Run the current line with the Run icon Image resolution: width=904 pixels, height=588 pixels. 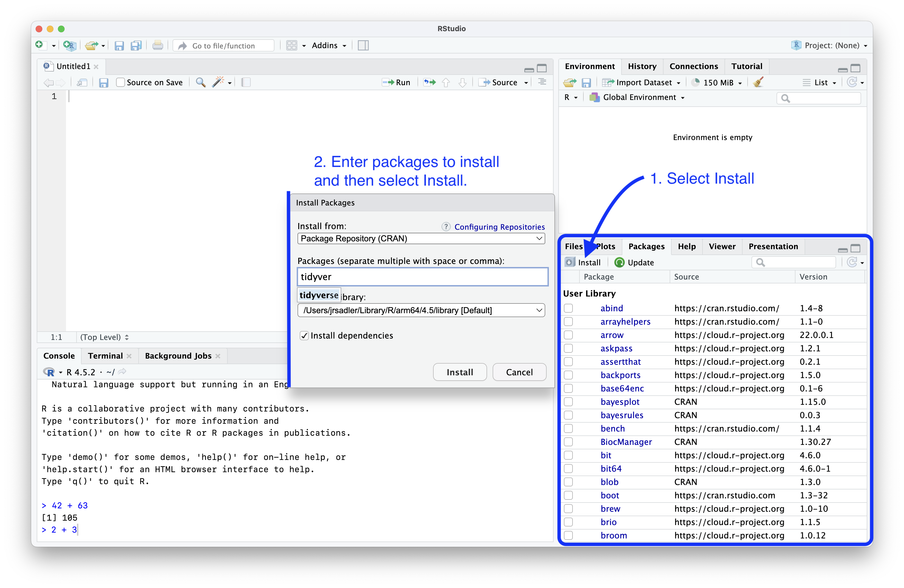click(x=396, y=82)
